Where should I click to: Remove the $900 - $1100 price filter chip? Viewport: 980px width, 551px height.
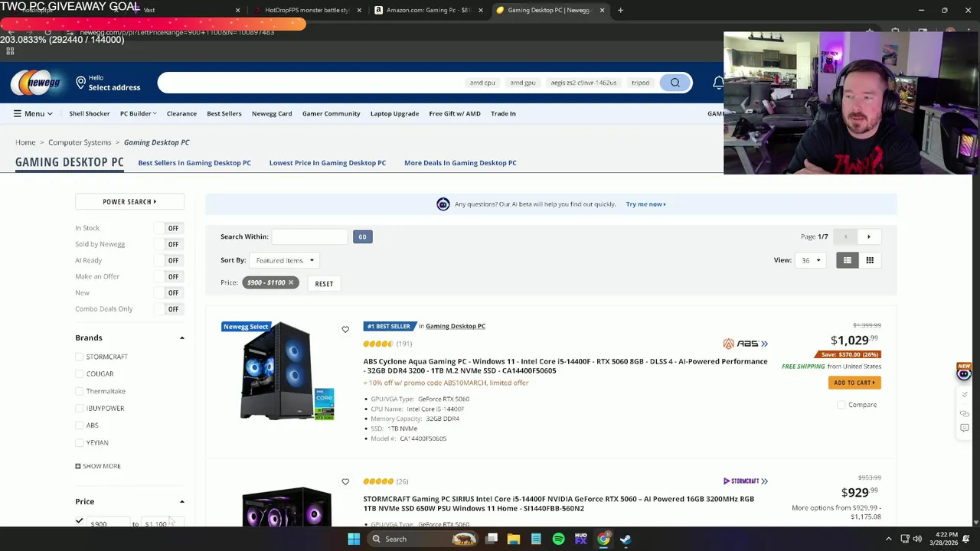click(291, 282)
